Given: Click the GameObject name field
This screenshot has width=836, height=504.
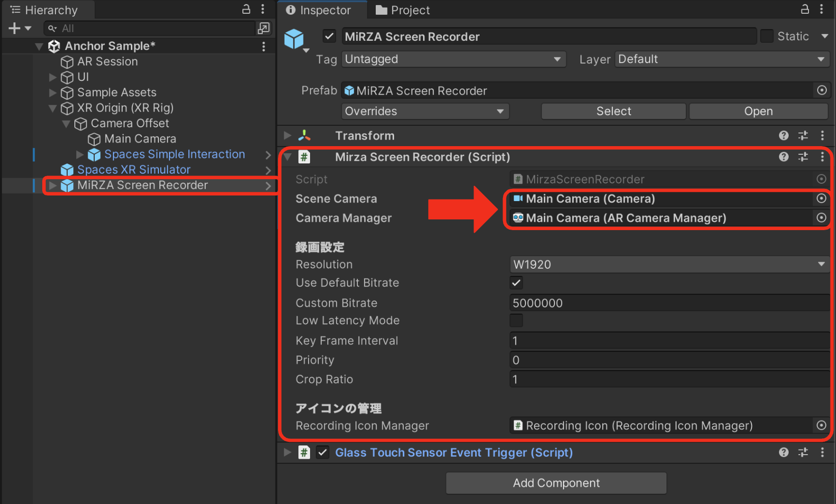Looking at the screenshot, I should (549, 36).
